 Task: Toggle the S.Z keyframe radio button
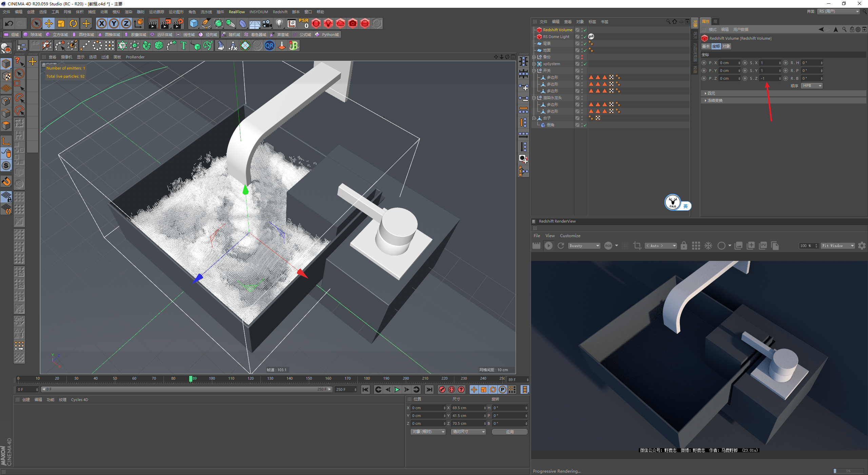click(x=745, y=78)
